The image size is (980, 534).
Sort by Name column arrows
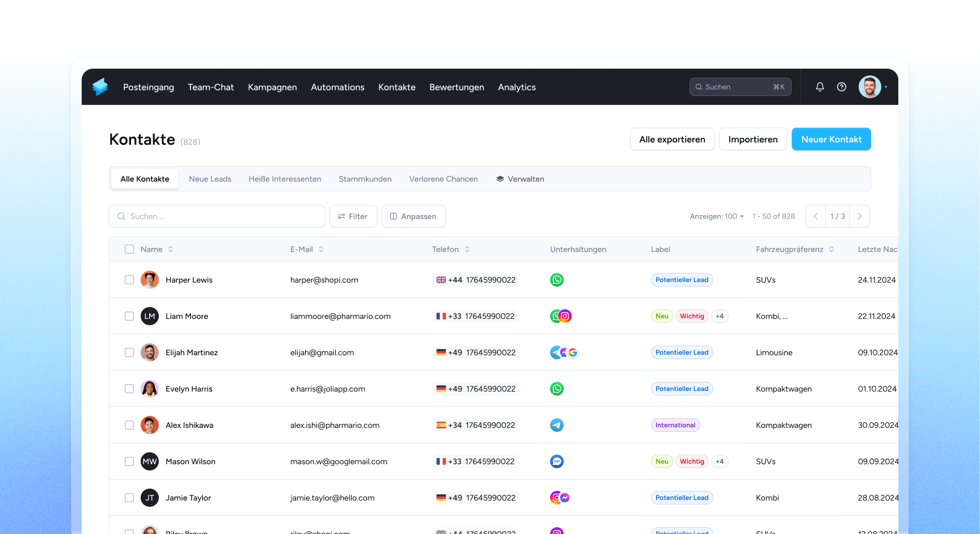(171, 249)
